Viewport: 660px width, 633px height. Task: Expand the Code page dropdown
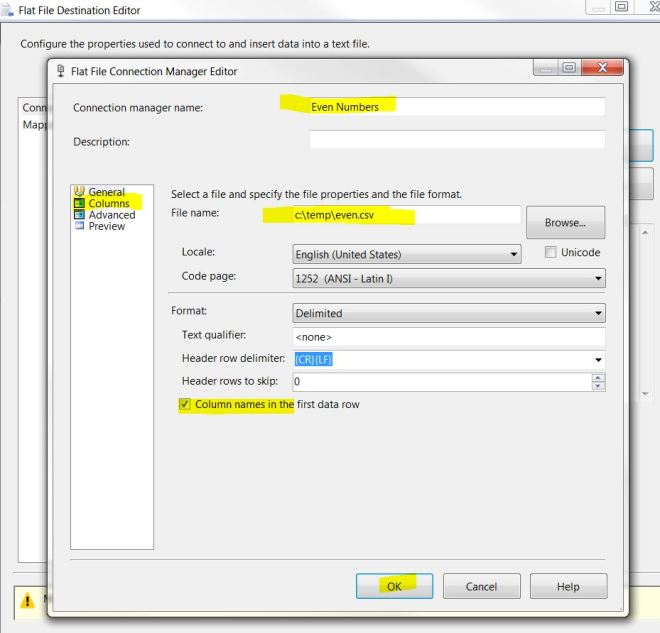(598, 279)
